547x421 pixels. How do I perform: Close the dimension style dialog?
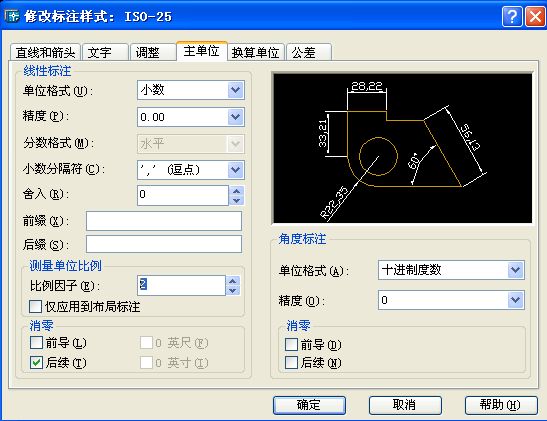coord(535,16)
